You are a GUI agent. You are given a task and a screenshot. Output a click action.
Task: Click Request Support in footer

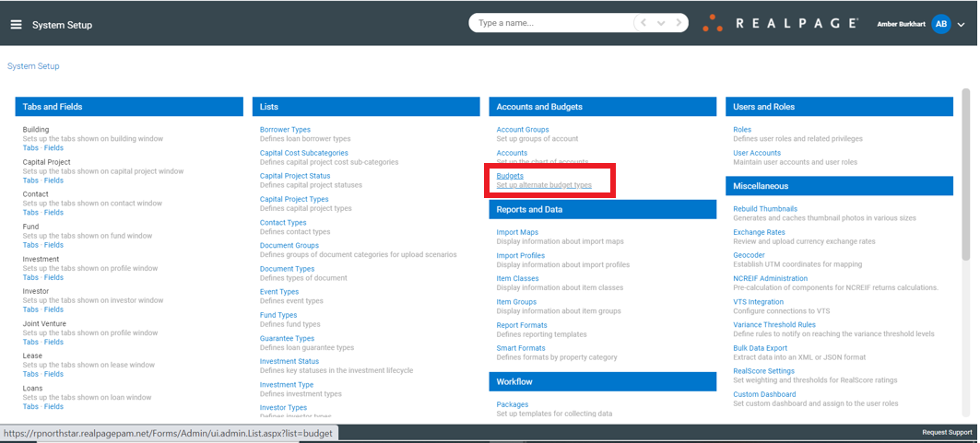coord(947,432)
